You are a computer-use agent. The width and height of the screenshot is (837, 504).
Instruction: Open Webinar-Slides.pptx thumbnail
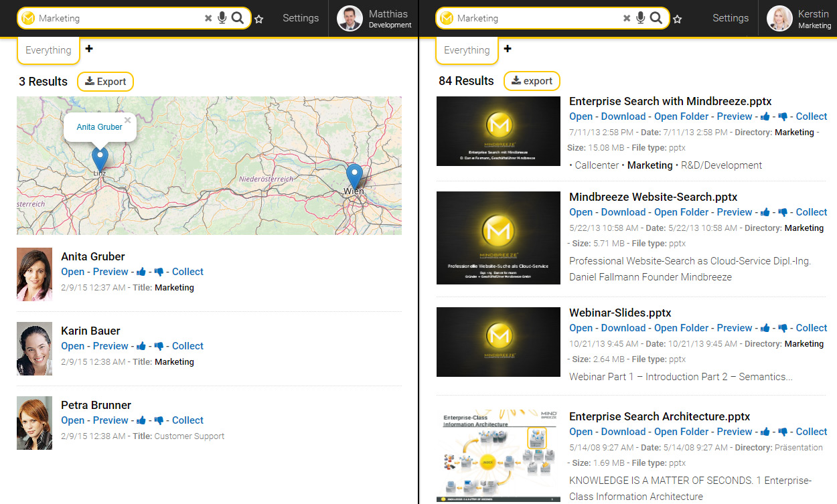tap(498, 342)
